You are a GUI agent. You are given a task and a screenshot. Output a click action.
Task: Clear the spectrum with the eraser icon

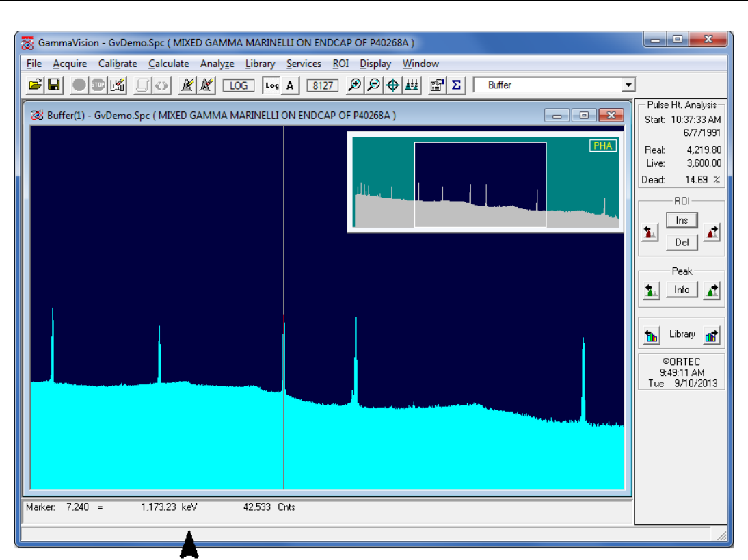[118, 85]
